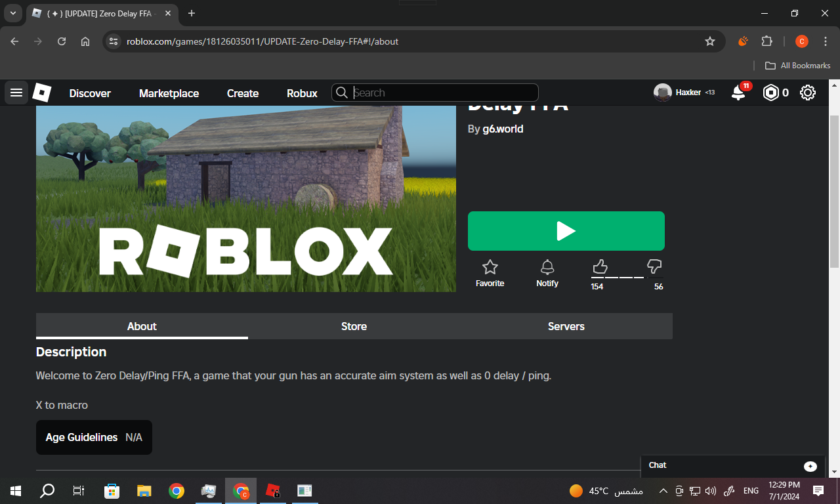Click the Description heading
Screen dimensions: 840x504
tap(71, 352)
